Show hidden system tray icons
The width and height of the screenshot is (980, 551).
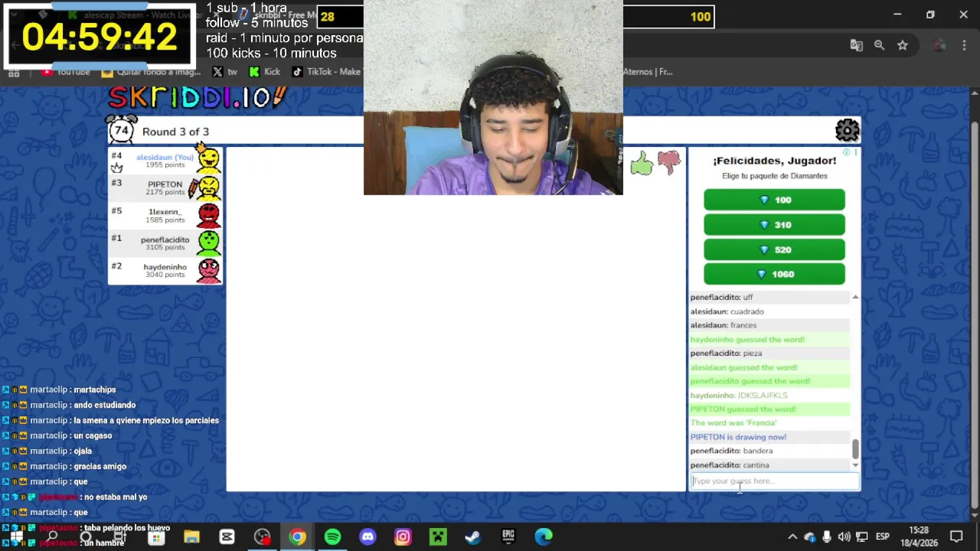tap(792, 536)
